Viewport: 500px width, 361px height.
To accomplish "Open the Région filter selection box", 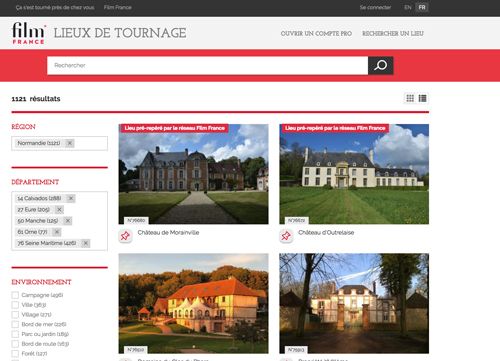I will pos(60,143).
